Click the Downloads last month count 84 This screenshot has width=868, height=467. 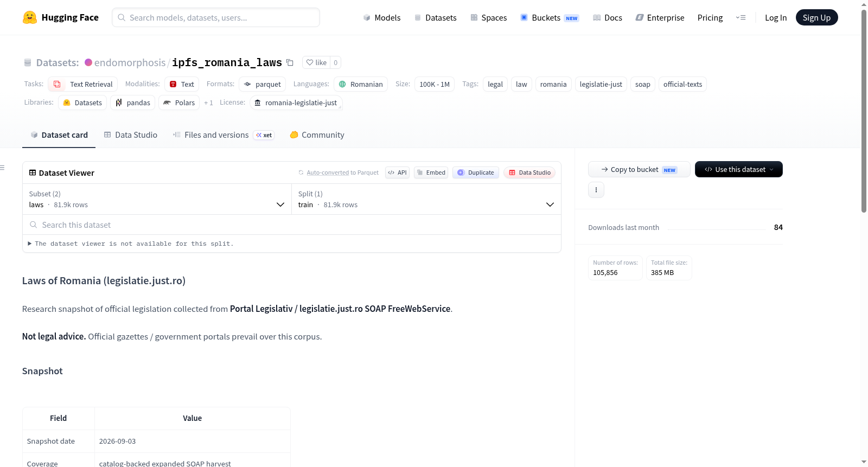778,227
